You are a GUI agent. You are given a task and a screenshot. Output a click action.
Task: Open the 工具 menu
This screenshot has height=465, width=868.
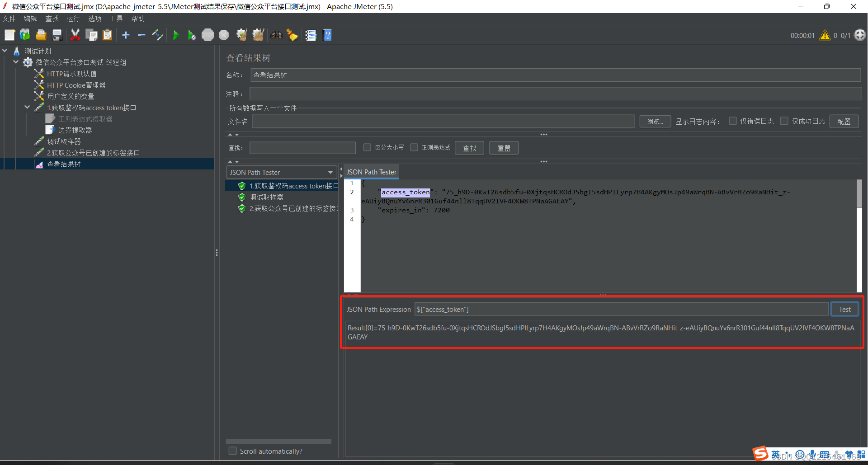click(116, 19)
